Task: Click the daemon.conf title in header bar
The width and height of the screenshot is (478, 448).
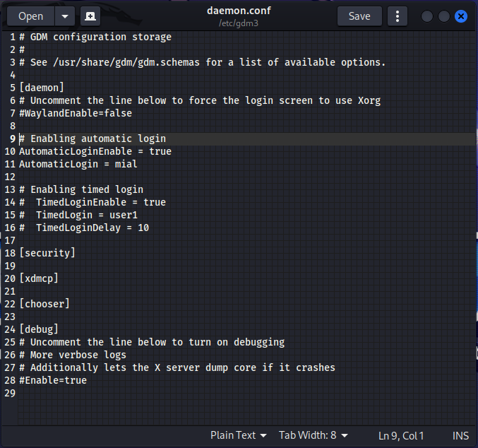Action: click(x=239, y=11)
